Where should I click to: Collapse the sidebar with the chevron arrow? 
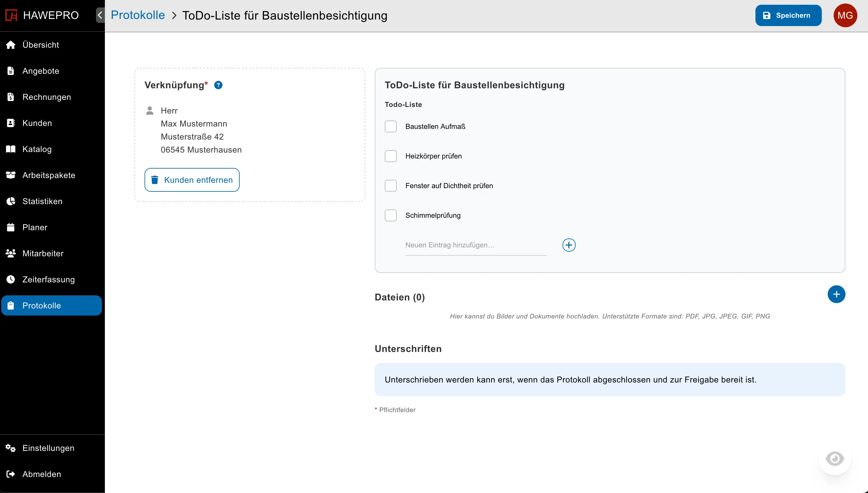pyautogui.click(x=100, y=15)
